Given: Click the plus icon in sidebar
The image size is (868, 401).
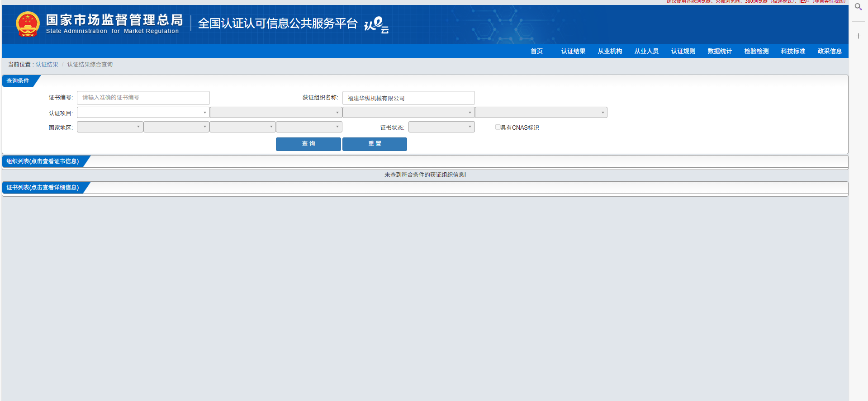Looking at the screenshot, I should pyautogui.click(x=858, y=36).
